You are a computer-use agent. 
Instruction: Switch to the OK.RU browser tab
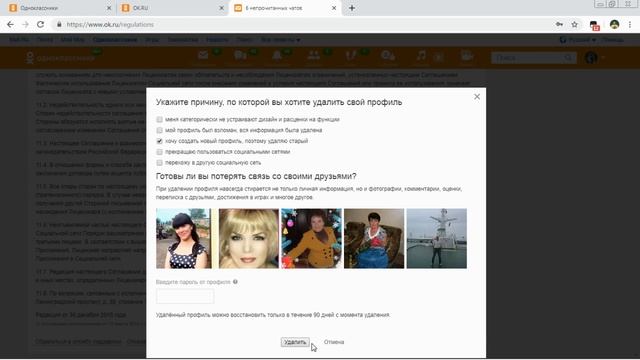click(x=171, y=8)
